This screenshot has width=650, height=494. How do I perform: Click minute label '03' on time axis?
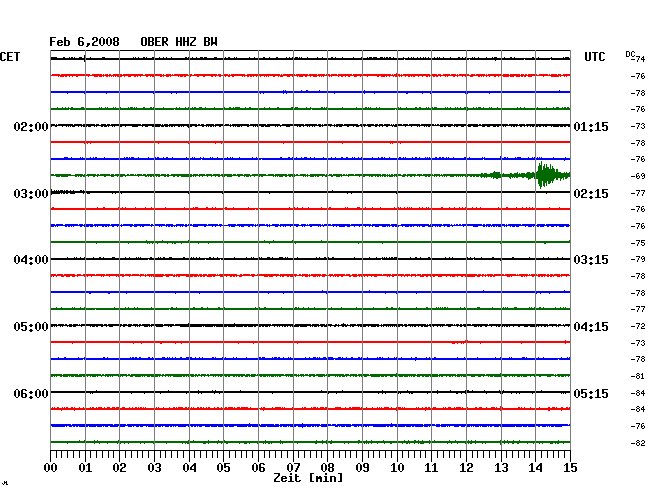coord(154,468)
